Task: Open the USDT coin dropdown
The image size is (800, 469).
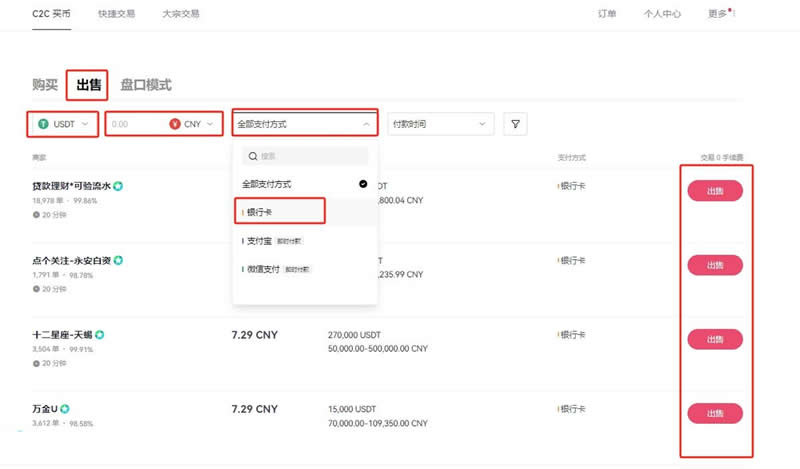Action: pos(62,125)
